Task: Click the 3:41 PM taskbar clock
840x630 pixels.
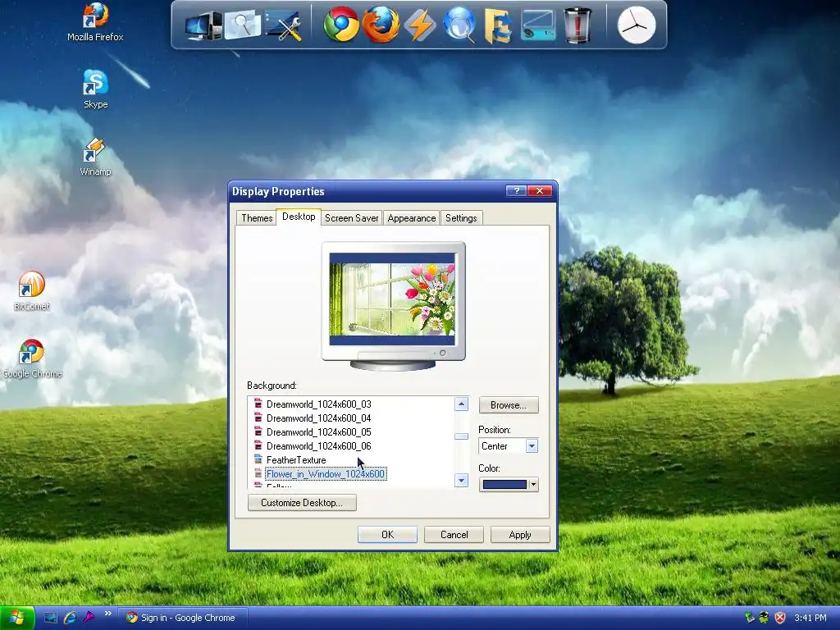Action: click(810, 618)
